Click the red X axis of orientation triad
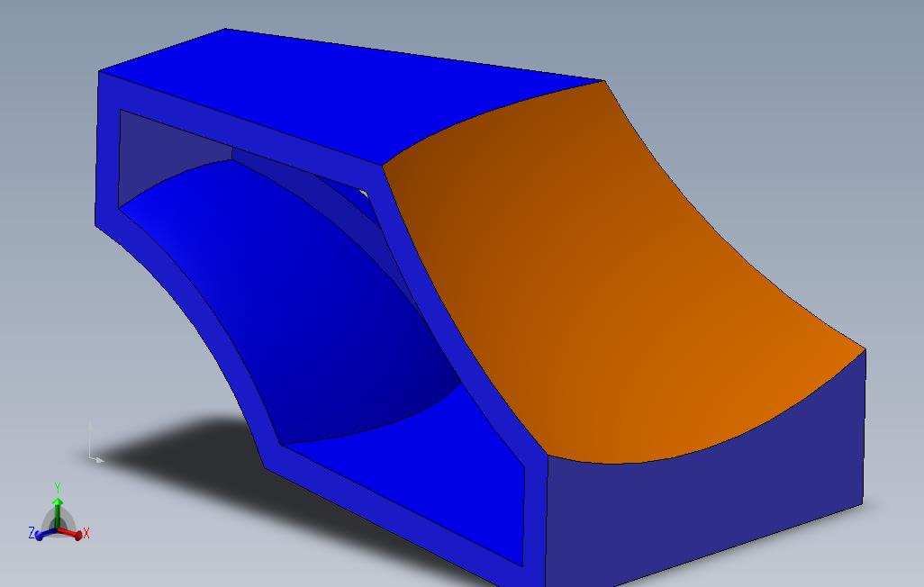This screenshot has width=924, height=587. click(74, 534)
